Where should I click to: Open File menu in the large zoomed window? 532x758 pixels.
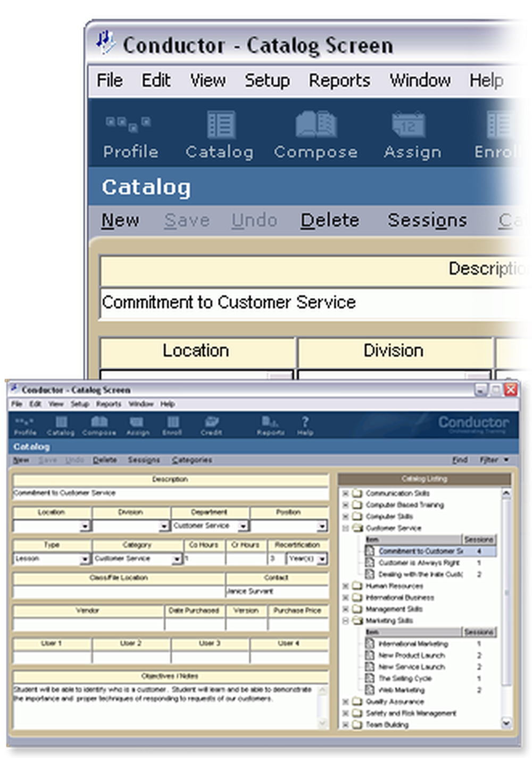[110, 80]
